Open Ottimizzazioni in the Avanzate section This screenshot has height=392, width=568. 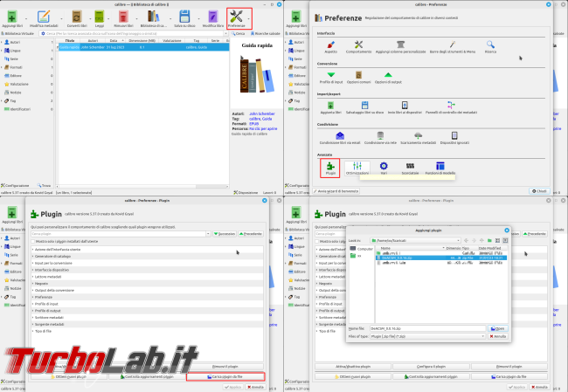tap(357, 168)
